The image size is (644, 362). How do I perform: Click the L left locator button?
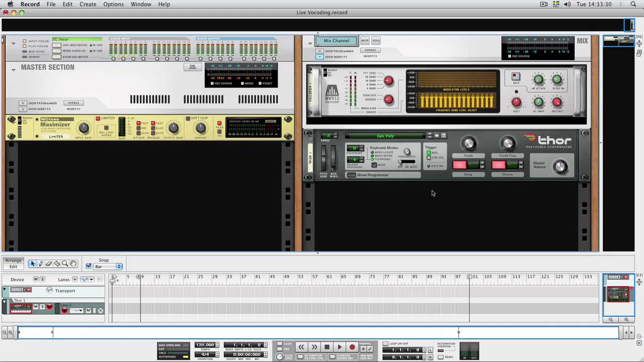tap(430, 350)
